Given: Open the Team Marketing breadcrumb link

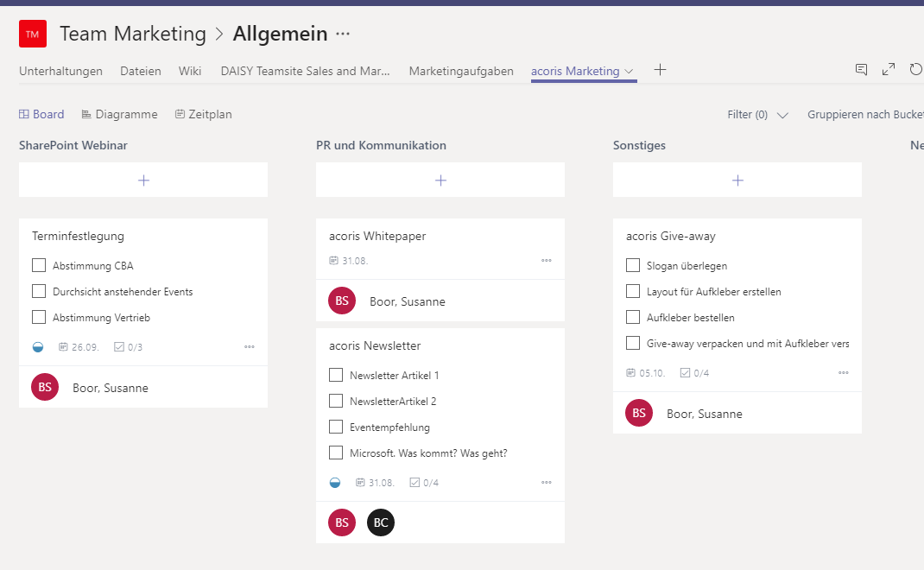Looking at the screenshot, I should tap(133, 34).
